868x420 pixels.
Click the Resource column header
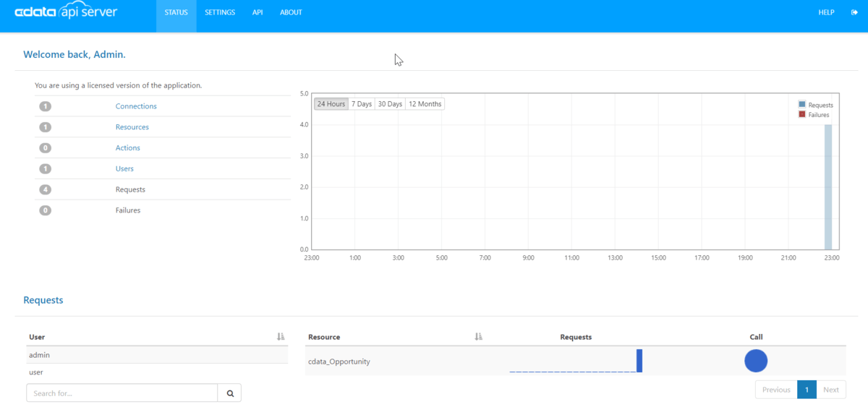point(324,337)
